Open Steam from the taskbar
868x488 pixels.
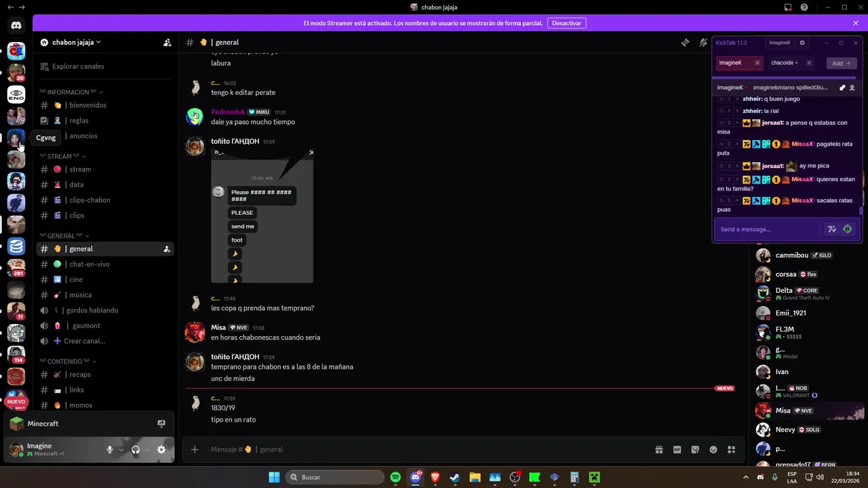tap(455, 477)
